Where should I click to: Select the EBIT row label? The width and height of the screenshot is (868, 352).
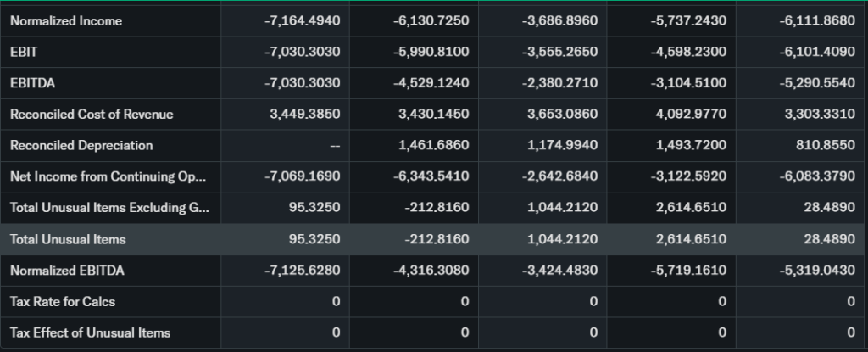(x=24, y=52)
